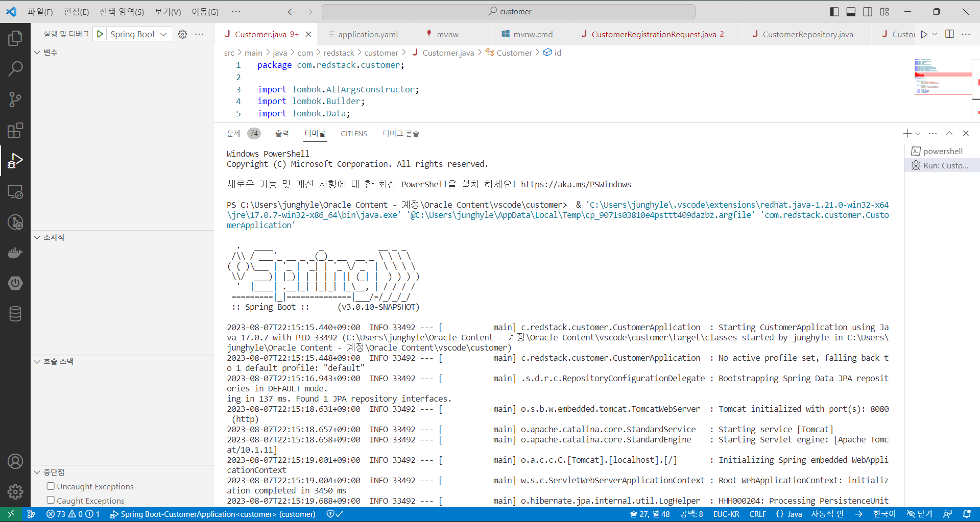The height and width of the screenshot is (522, 980).
Task: Toggle primary side bar layout icon
Action: (834, 12)
